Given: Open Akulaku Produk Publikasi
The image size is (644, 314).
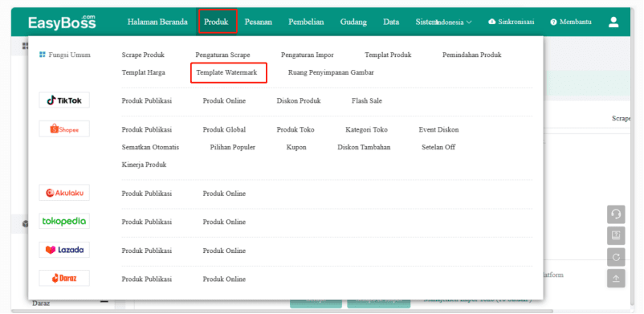Looking at the screenshot, I should tap(147, 194).
